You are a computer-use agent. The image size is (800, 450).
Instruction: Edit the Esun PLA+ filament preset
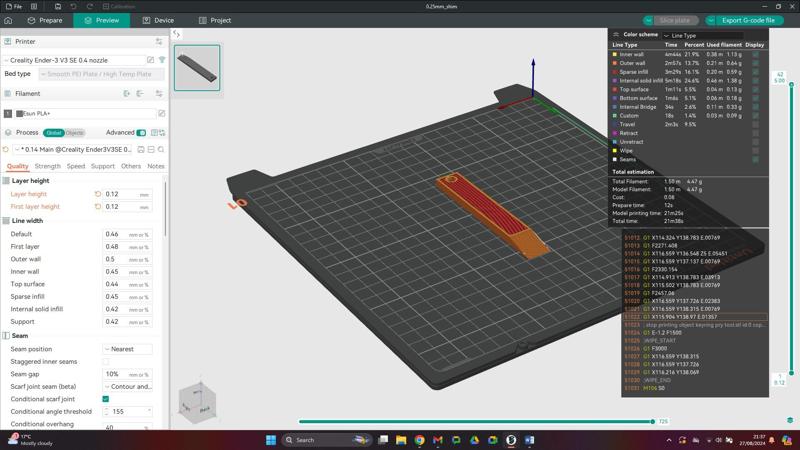click(159, 114)
